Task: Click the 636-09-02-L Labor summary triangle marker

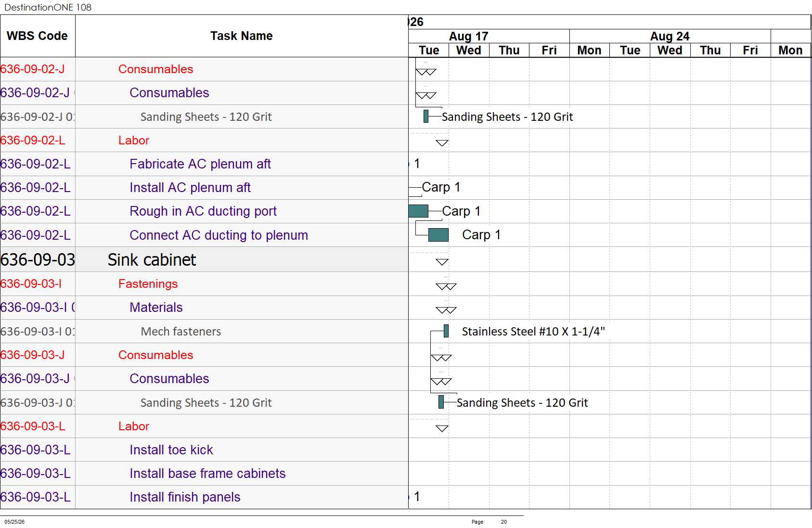Action: click(x=442, y=143)
